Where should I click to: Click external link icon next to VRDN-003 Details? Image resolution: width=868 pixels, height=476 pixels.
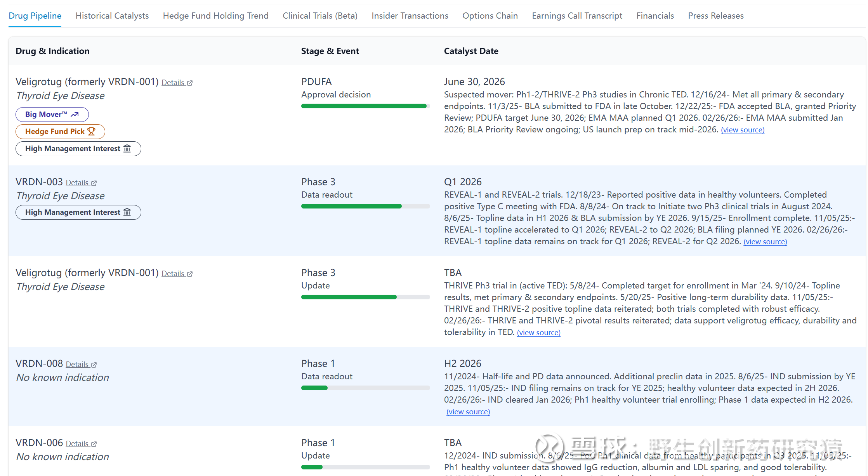94,183
